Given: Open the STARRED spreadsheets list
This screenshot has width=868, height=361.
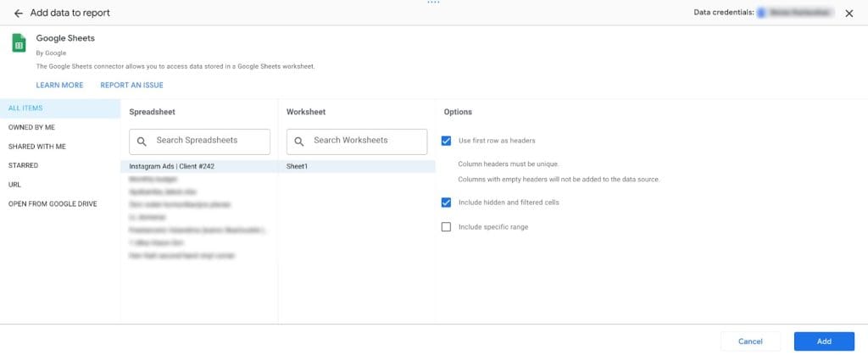Looking at the screenshot, I should click(23, 165).
